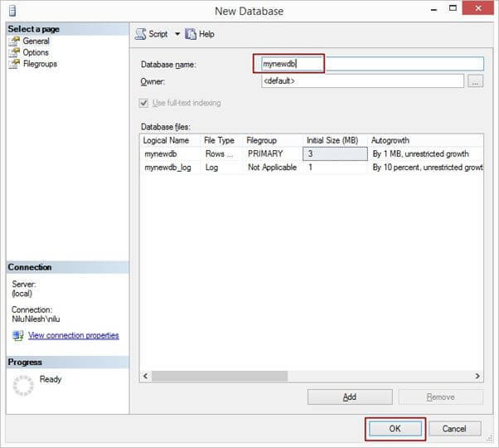
Task: Close the New Database window
Action: point(477,8)
